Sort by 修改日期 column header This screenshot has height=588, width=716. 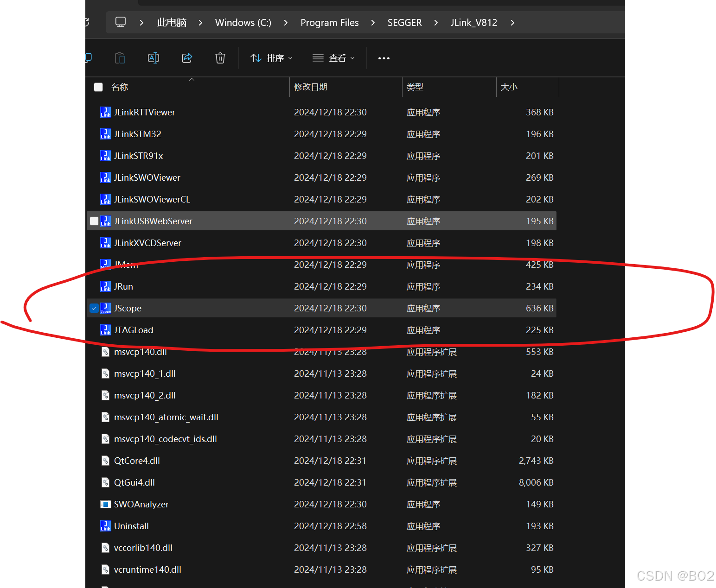pyautogui.click(x=311, y=87)
